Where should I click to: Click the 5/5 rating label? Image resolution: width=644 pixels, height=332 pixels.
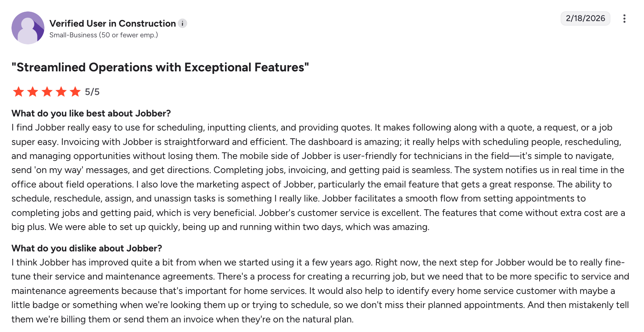(x=93, y=92)
